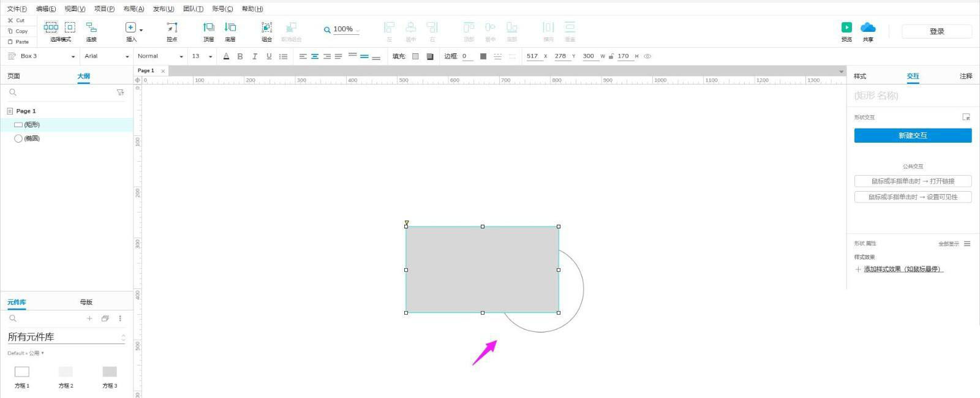Switch to the 样式 tab
This screenshot has width=980, height=398.
coord(860,76)
